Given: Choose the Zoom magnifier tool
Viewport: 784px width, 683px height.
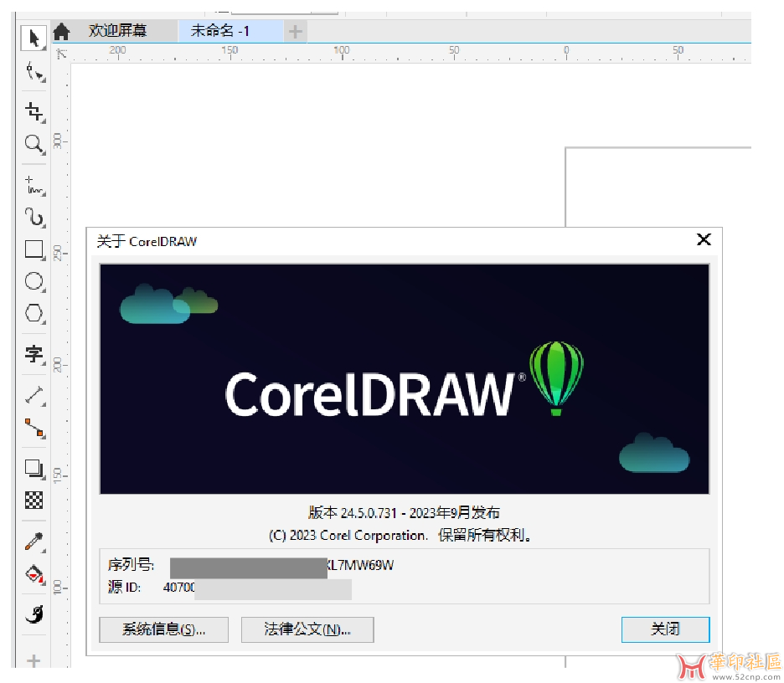Looking at the screenshot, I should tap(34, 144).
